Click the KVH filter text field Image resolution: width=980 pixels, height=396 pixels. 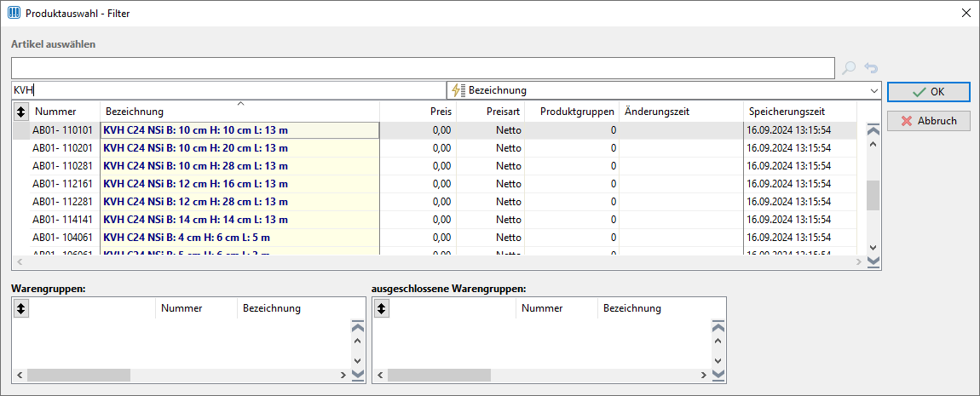pos(228,90)
